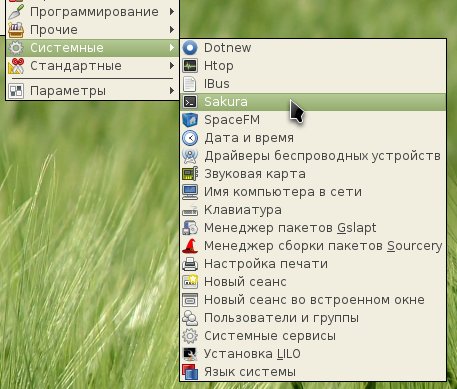Expand the Прочие submenu arrow
This screenshot has height=389, width=457.
click(x=172, y=30)
